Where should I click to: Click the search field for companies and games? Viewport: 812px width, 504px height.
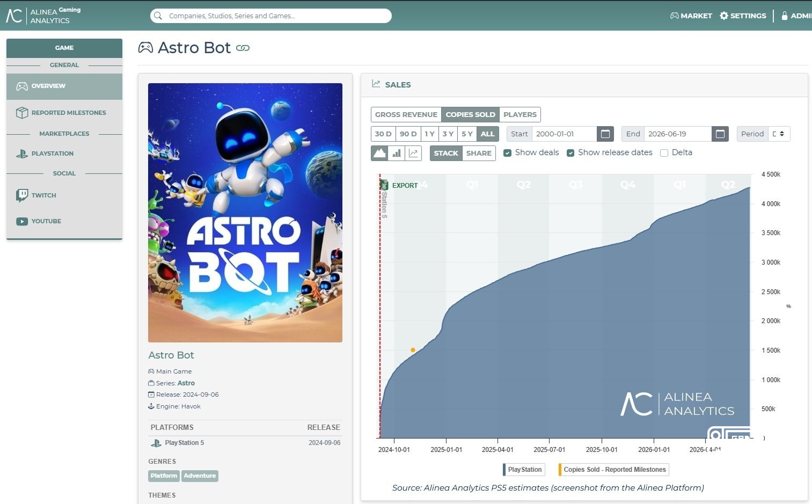271,16
